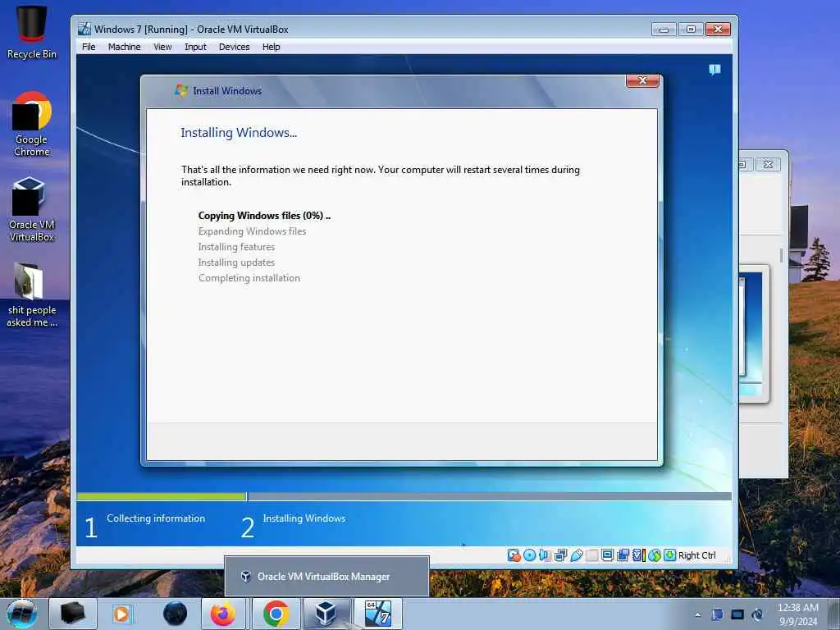
Task: Click the volume tray icon
Action: [x=757, y=614]
